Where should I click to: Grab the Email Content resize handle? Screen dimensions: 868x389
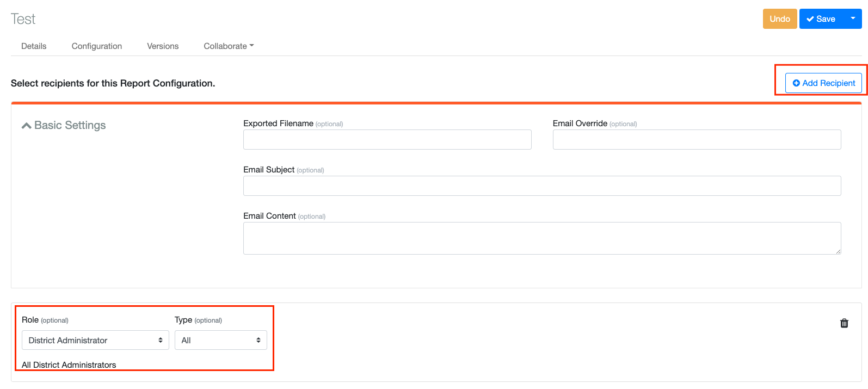838,251
